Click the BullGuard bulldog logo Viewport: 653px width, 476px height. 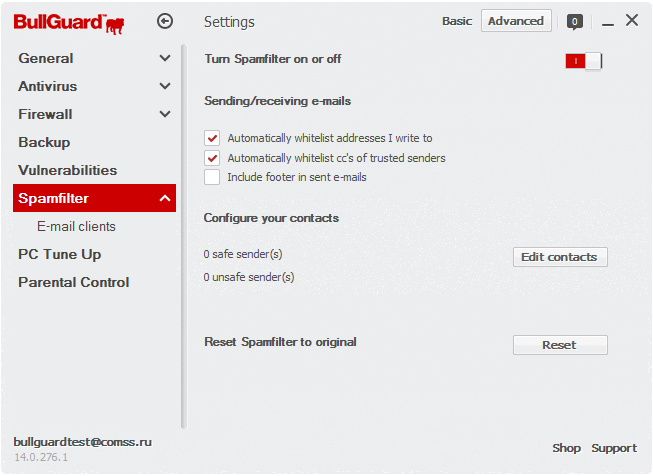coord(69,24)
